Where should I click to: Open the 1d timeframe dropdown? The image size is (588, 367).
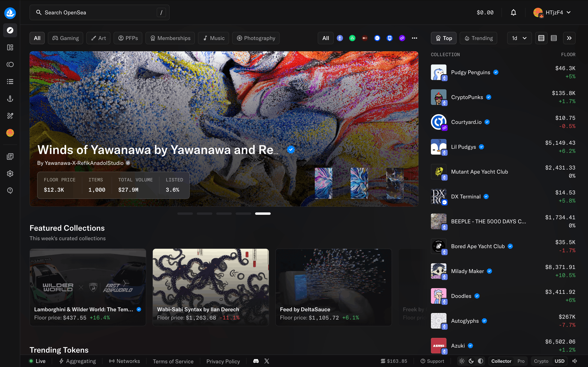point(519,38)
